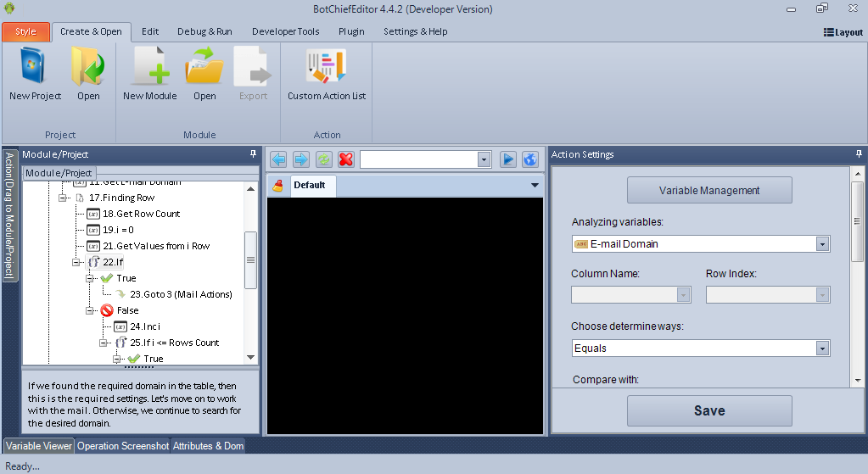Refresh the page with the green refresh icon
868x474 pixels.
[323, 159]
